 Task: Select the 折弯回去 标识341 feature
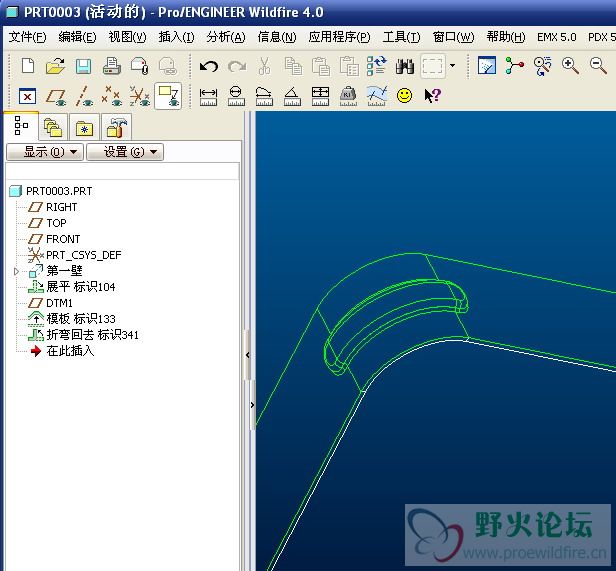click(92, 335)
